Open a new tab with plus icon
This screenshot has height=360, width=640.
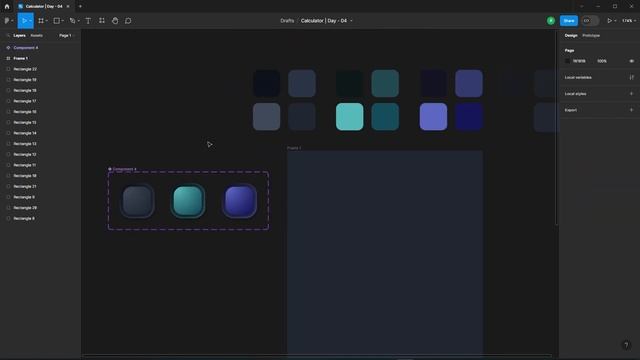tap(80, 7)
